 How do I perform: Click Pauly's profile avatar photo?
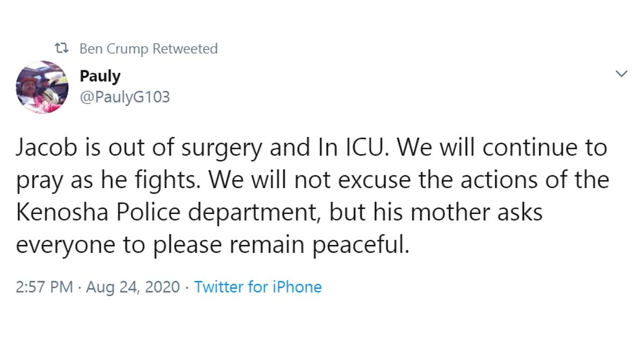coord(42,87)
